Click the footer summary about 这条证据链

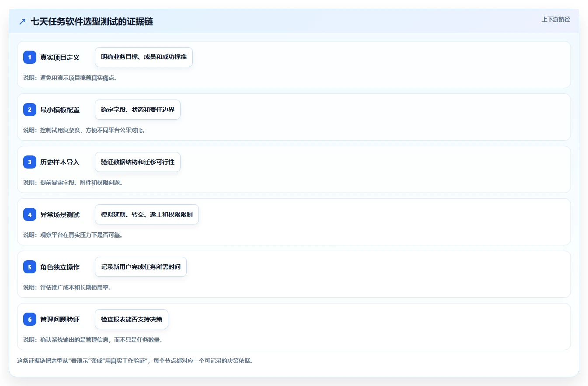coord(135,361)
